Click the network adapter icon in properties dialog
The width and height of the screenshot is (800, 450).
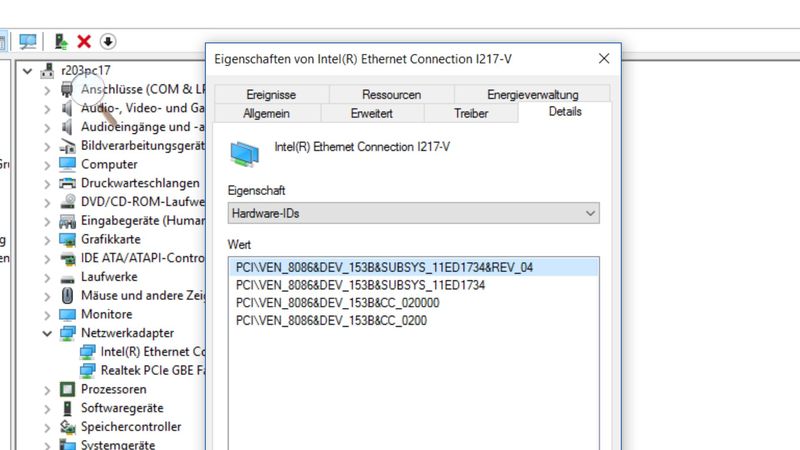point(245,154)
